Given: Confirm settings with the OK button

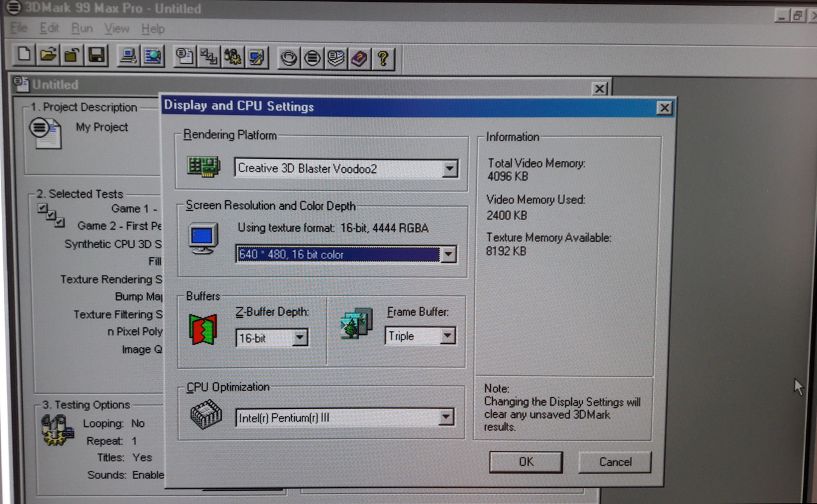Looking at the screenshot, I should pos(526,462).
